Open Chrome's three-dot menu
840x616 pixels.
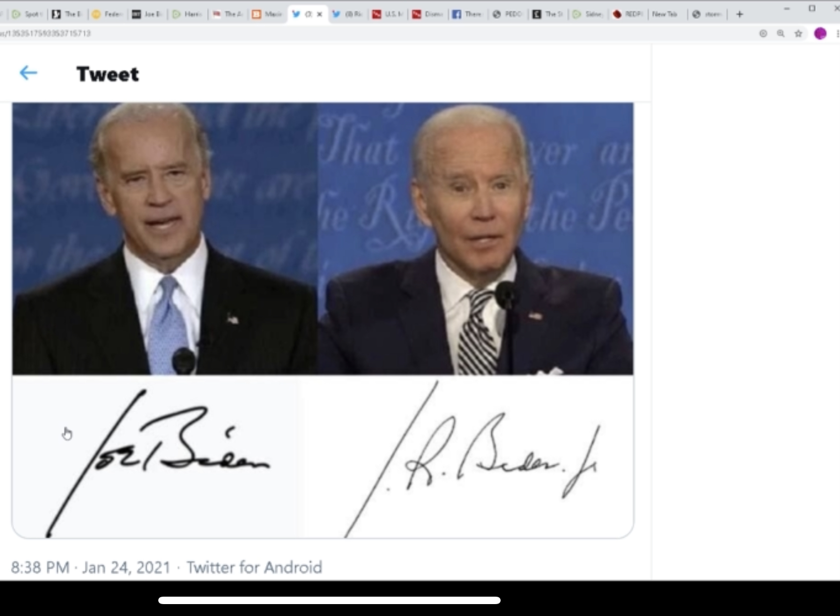(x=838, y=34)
